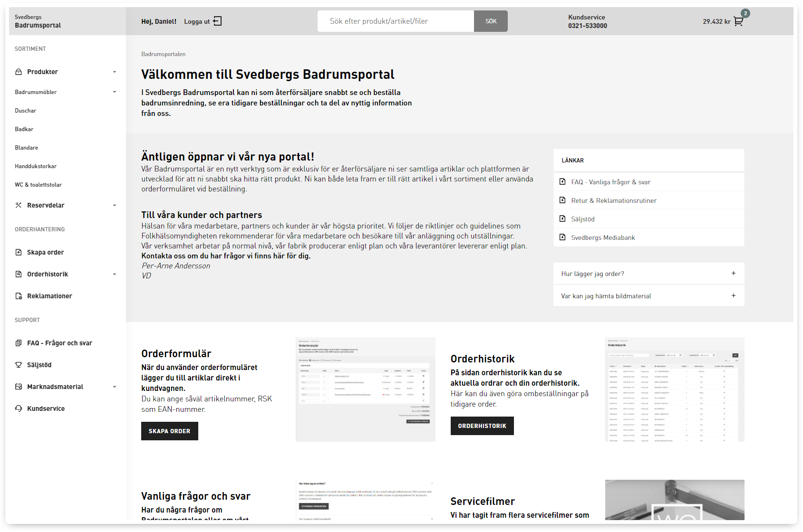
Task: Click the Kundservice headset icon
Action: coord(19,408)
